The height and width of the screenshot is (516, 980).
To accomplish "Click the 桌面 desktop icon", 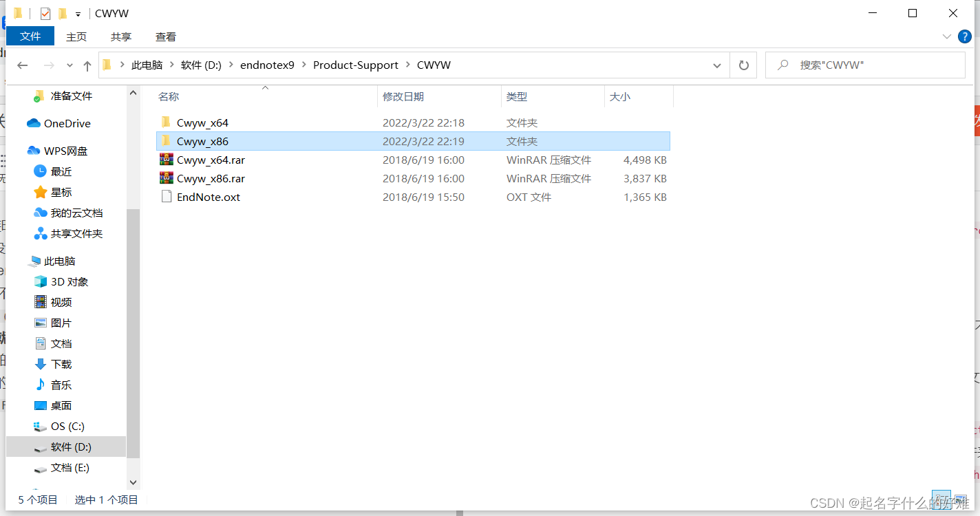I will pos(41,406).
